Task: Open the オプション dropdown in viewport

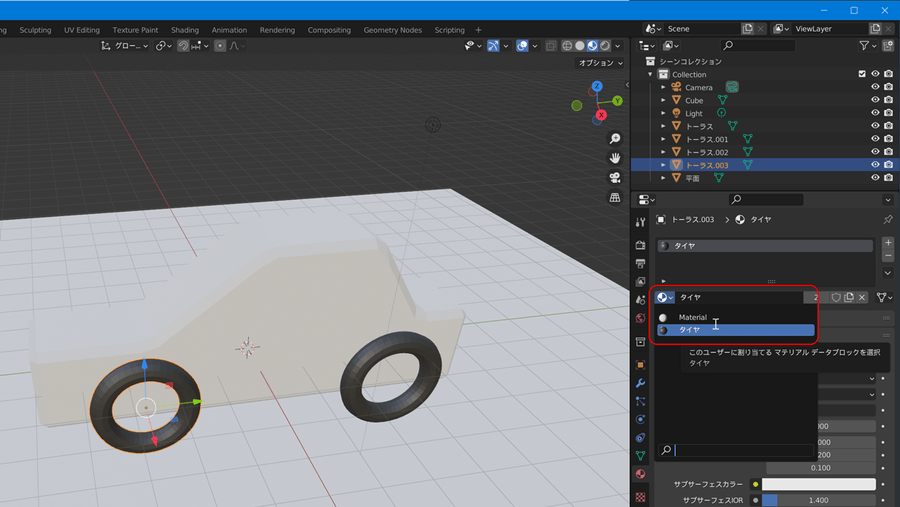Action: click(601, 63)
